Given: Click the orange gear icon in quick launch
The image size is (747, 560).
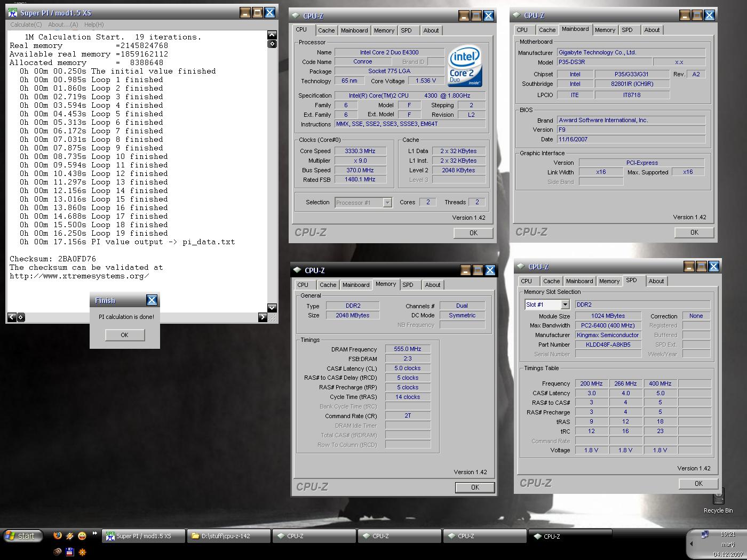Looking at the screenshot, I should [x=82, y=552].
